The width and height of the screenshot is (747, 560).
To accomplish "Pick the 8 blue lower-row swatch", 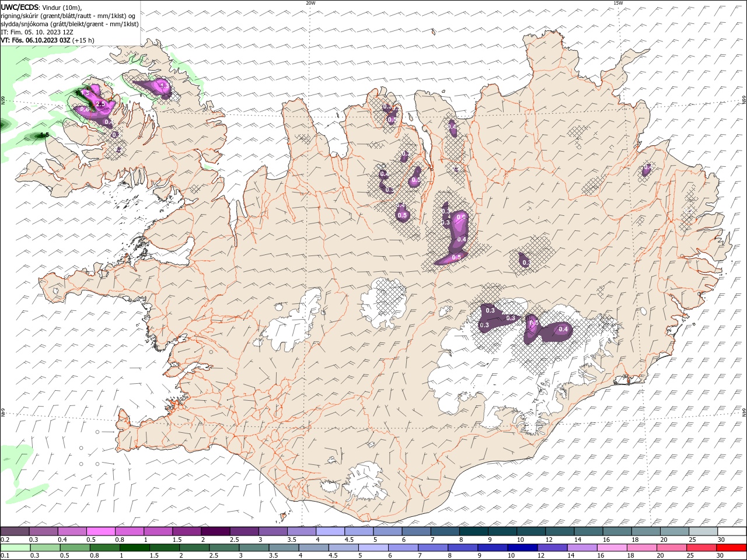I will click(x=462, y=548).
